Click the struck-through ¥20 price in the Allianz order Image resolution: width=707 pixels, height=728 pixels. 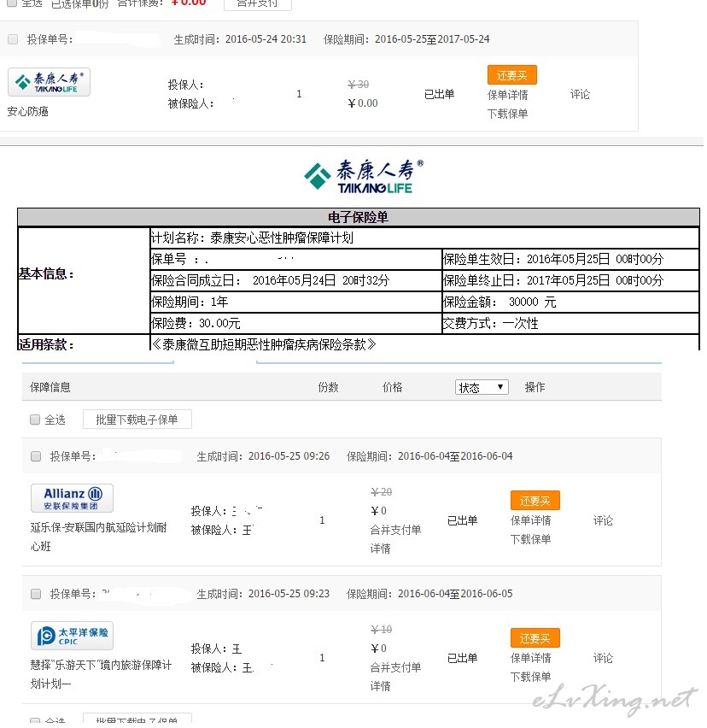(382, 491)
